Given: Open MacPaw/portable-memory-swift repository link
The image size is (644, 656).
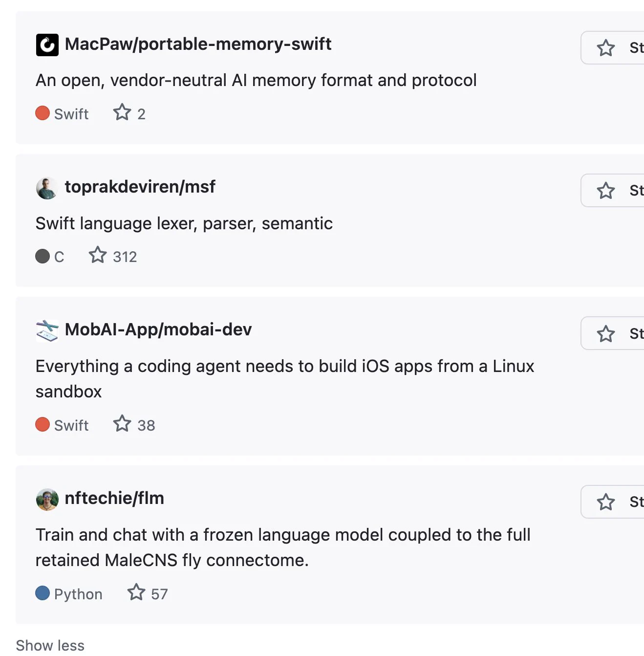Looking at the screenshot, I should coord(198,44).
